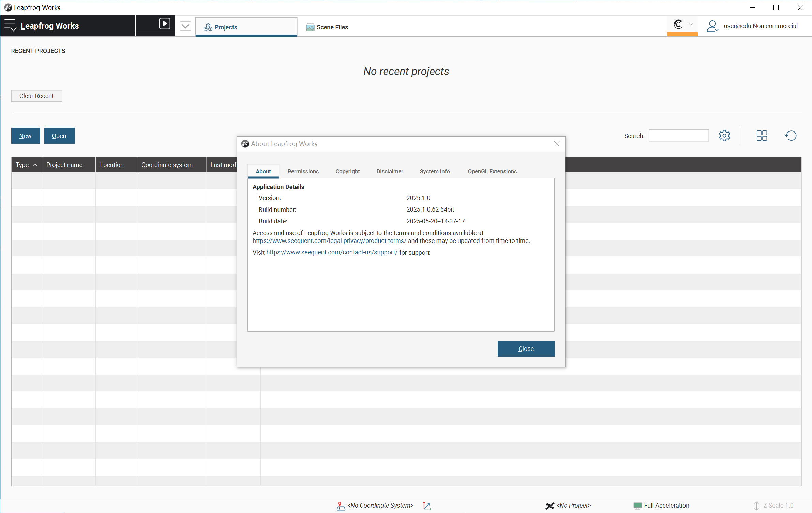Sort by the Project name column header
812x513 pixels.
[69, 165]
